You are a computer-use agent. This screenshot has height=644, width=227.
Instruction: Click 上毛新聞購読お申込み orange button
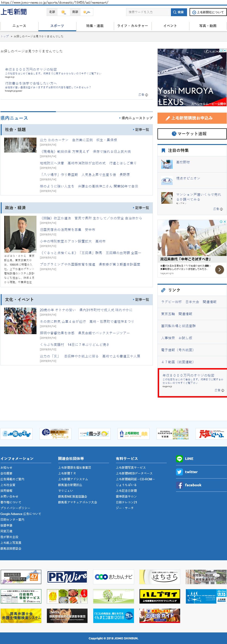pyautogui.click(x=192, y=118)
